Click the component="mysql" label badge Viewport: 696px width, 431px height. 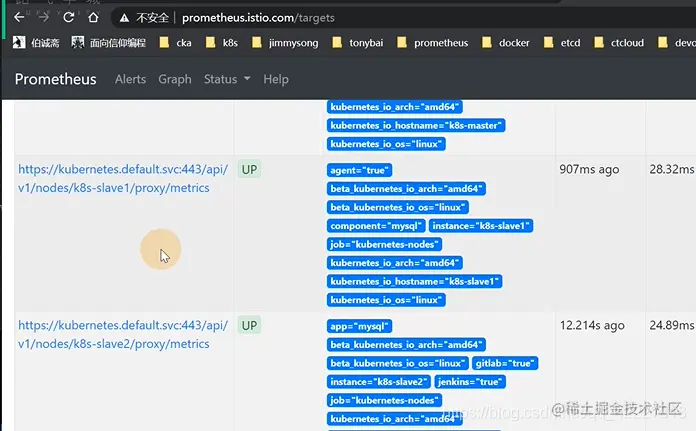pyautogui.click(x=376, y=225)
